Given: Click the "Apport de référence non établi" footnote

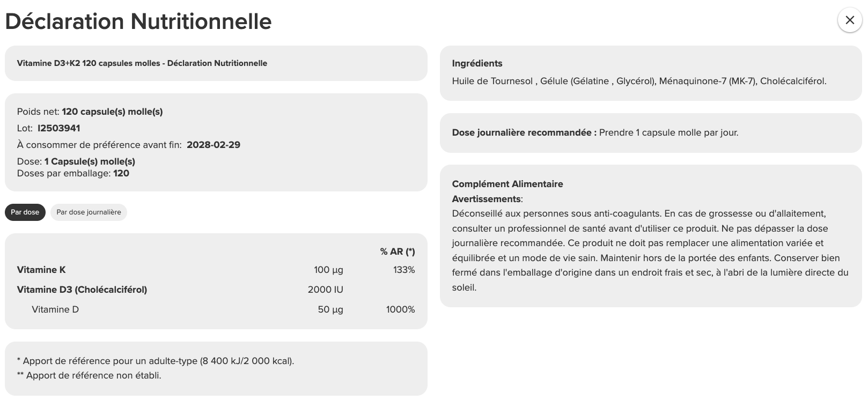Looking at the screenshot, I should [x=93, y=375].
